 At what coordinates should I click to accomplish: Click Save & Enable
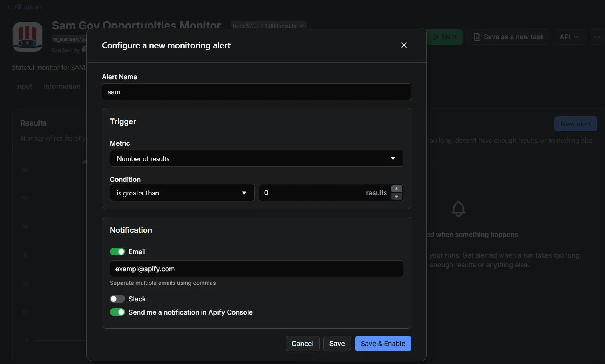pyautogui.click(x=383, y=343)
